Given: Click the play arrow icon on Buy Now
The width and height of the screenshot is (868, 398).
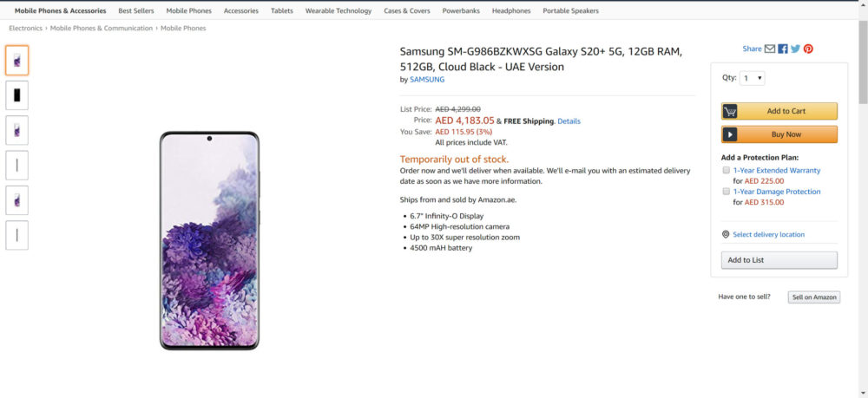Looking at the screenshot, I should pyautogui.click(x=731, y=134).
